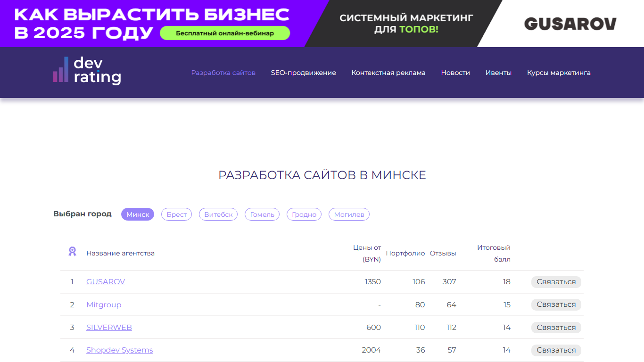Click the score 18 for GUSAROV
Screen dimensions: 644x362
[507, 281]
